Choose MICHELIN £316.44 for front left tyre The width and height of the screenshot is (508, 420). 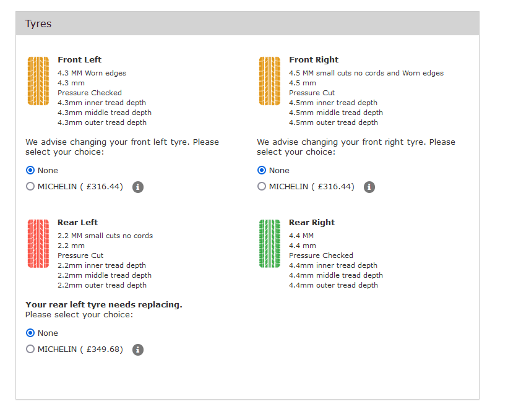(30, 186)
